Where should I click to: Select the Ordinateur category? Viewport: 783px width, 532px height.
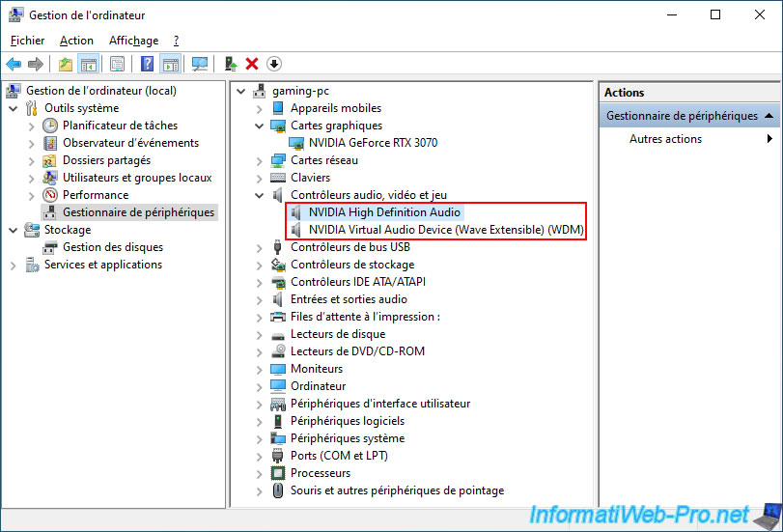pyautogui.click(x=318, y=386)
